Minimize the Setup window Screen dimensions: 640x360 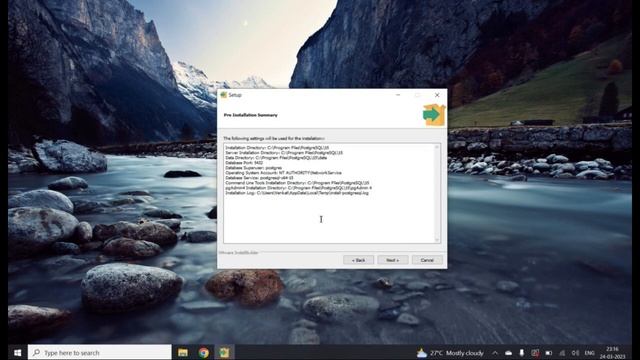point(398,95)
